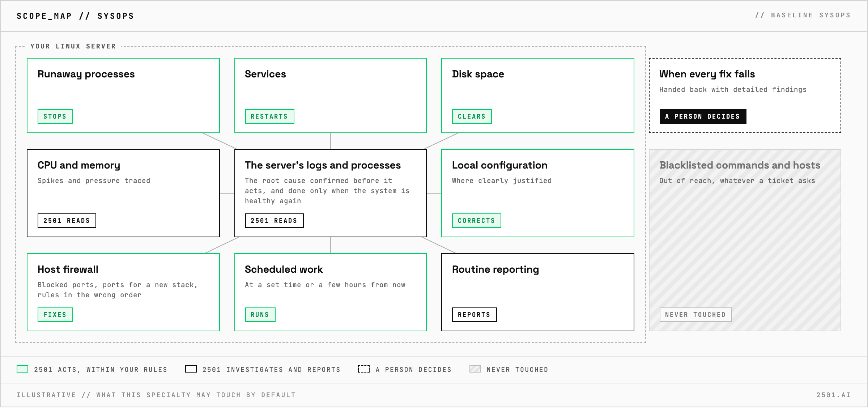
Task: Click the blocked ports description under Host firewall
Action: [x=118, y=290]
